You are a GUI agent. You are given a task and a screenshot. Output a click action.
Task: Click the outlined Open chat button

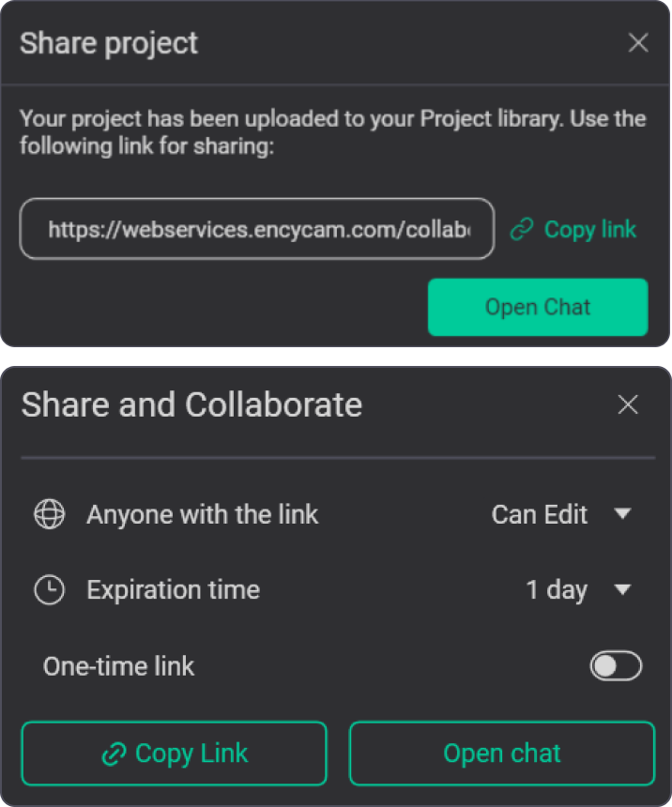(502, 754)
